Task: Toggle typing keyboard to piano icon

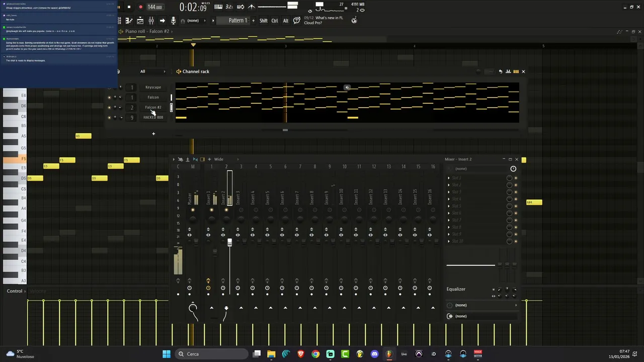Action: coord(218,7)
